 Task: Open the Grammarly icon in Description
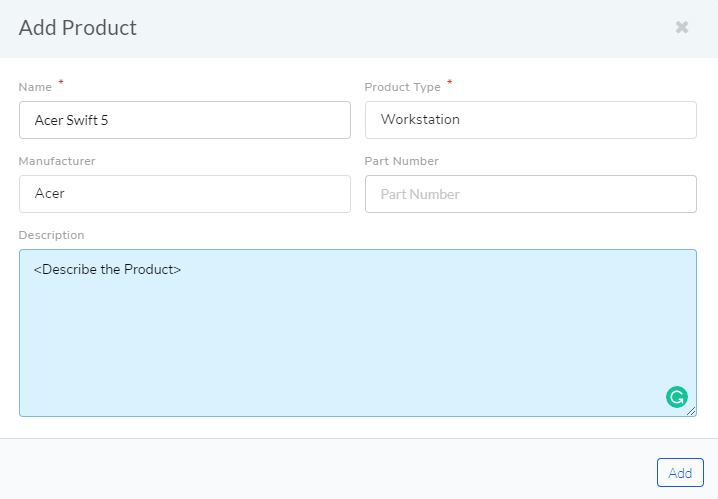(677, 397)
